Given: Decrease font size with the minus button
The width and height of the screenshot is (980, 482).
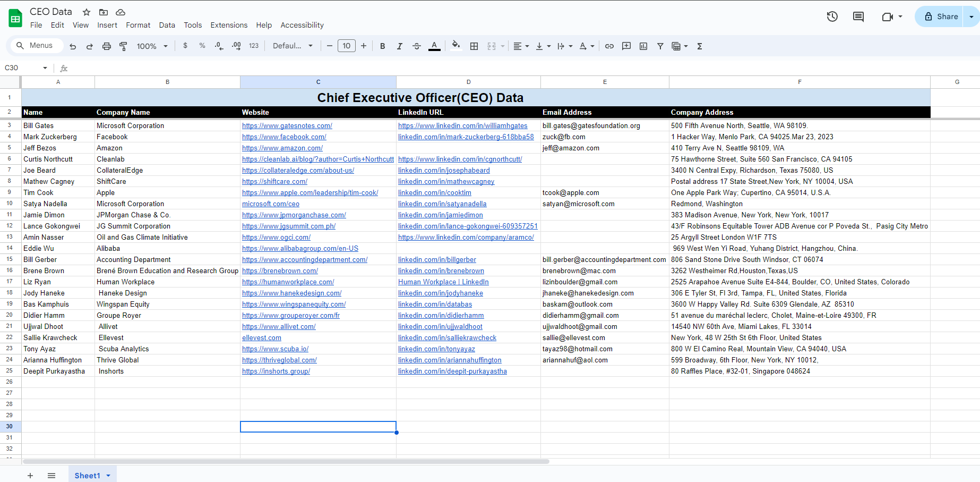Looking at the screenshot, I should pyautogui.click(x=330, y=46).
